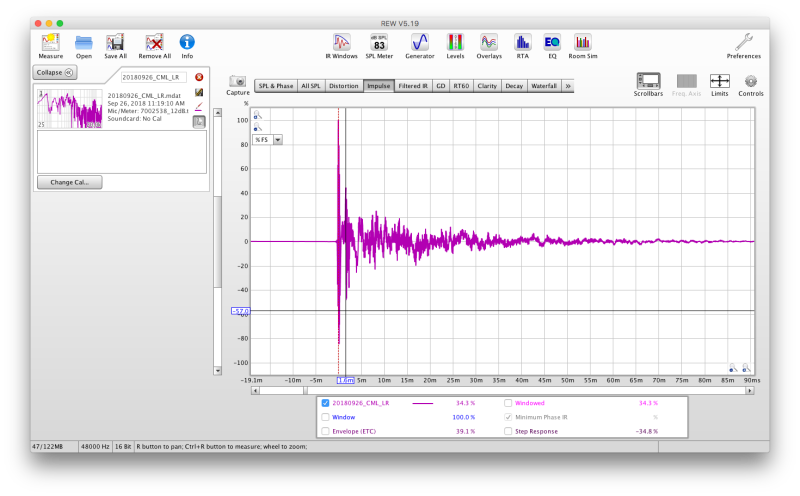Click the 16 Bit status bar entry
Screen dimensions: 800x496
[123, 447]
